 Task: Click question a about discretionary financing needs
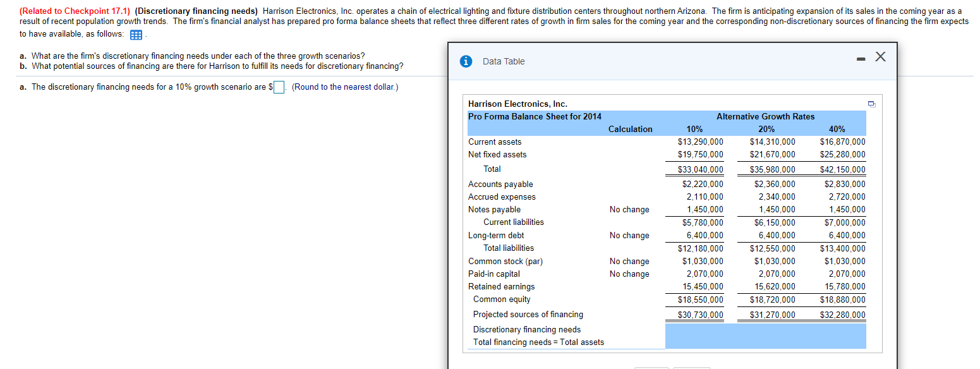pos(192,56)
